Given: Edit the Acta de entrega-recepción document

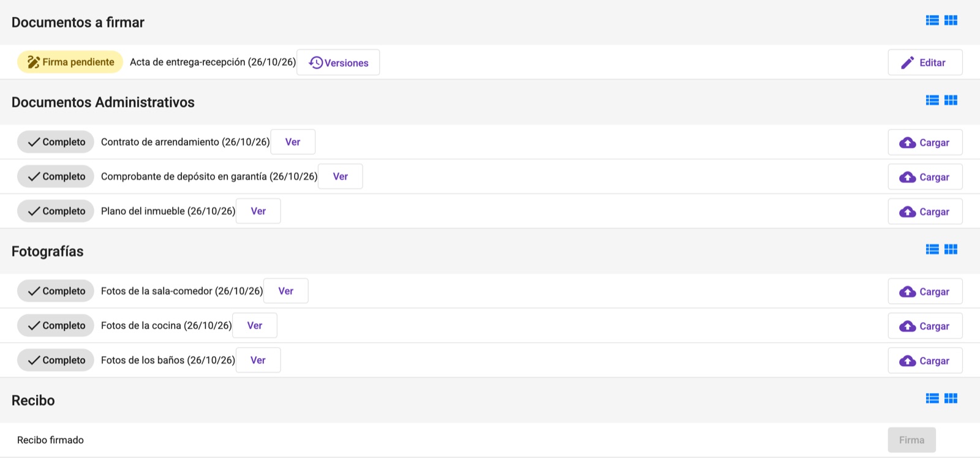Looking at the screenshot, I should [925, 62].
